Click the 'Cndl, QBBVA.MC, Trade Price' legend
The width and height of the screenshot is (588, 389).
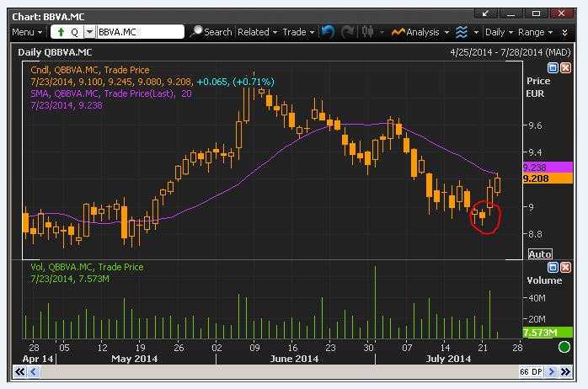90,70
